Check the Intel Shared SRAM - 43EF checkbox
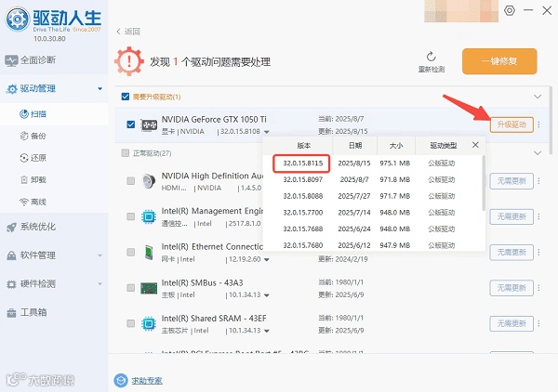 tap(130, 323)
